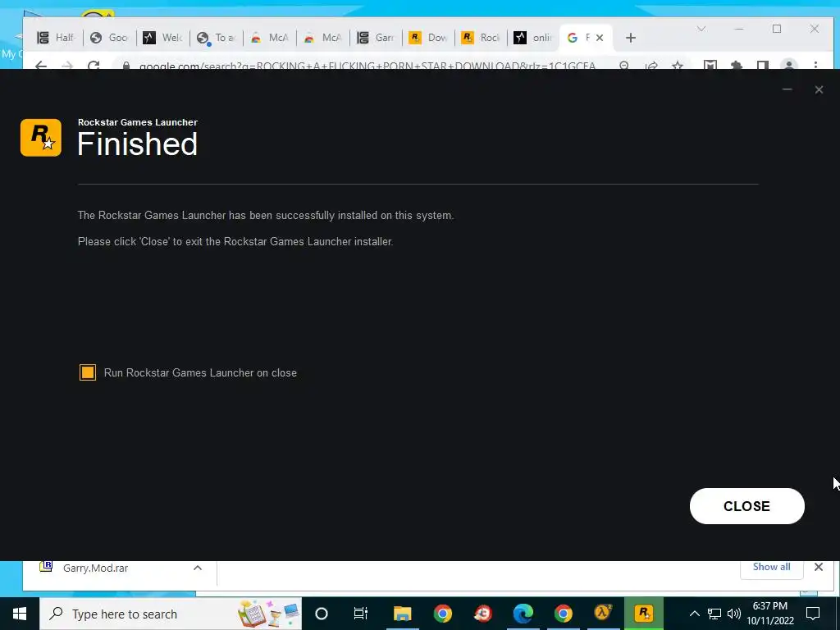The width and height of the screenshot is (840, 630).
Task: Open the Windows Start menu
Action: [x=20, y=614]
